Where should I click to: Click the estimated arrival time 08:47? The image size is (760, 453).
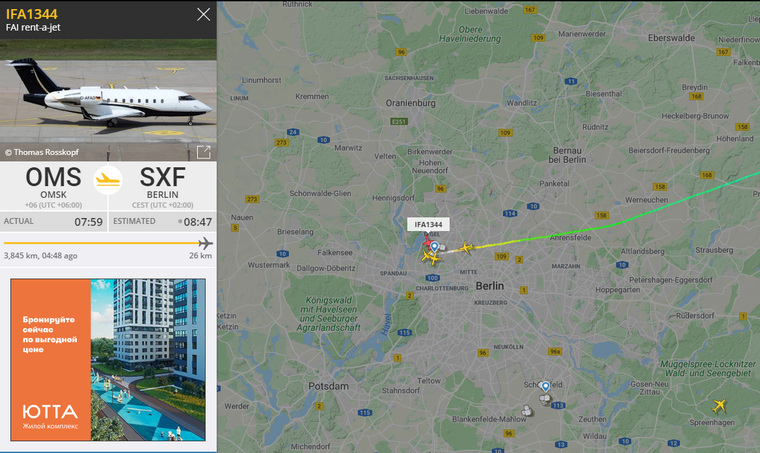[x=198, y=222]
